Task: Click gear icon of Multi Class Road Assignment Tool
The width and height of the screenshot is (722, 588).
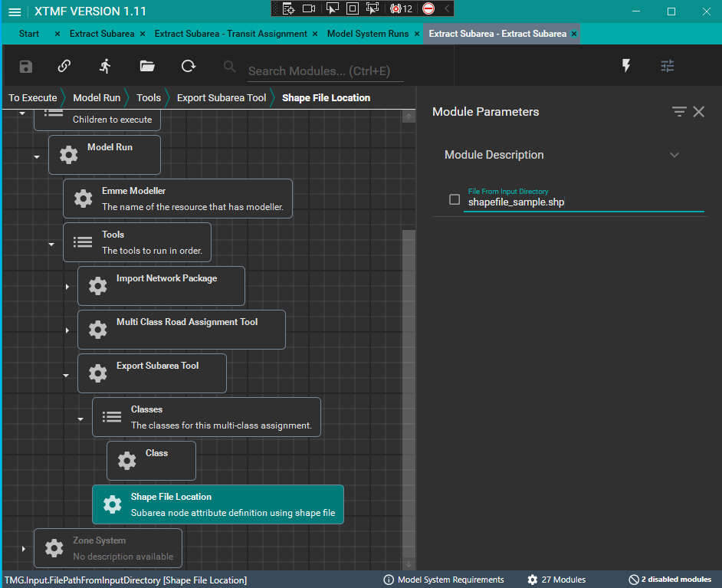Action: point(97,330)
